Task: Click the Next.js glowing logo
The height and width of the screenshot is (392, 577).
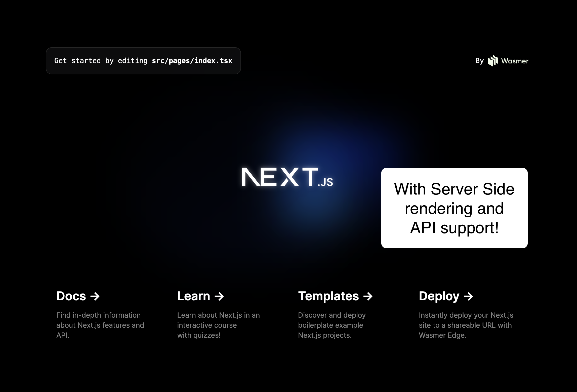Action: pyautogui.click(x=287, y=177)
